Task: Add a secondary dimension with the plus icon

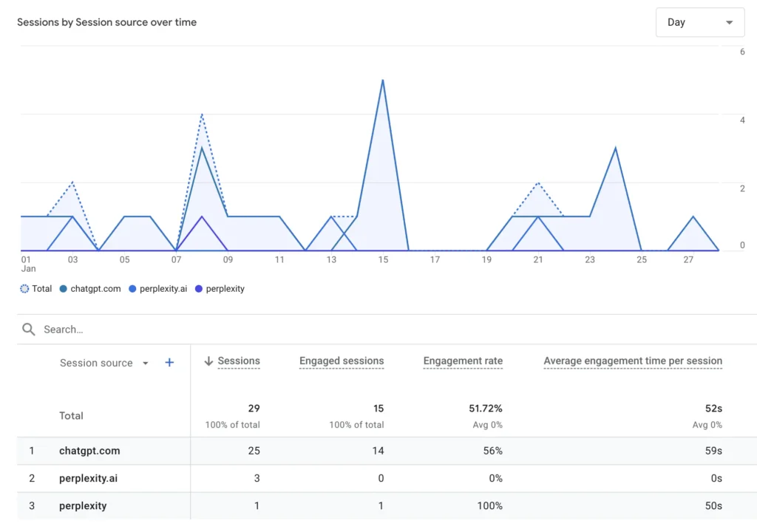Action: click(169, 363)
